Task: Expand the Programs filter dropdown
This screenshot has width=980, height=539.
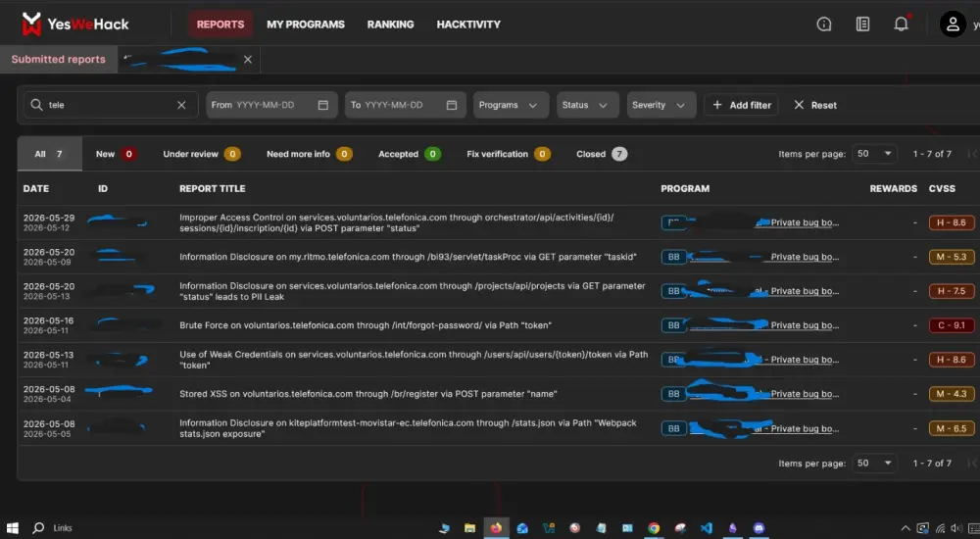Action: pos(511,105)
